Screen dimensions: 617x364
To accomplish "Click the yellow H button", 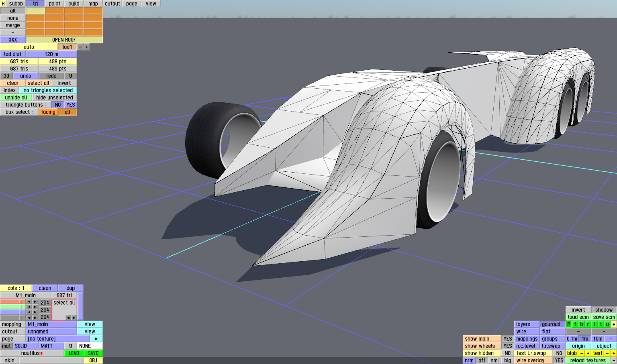I will click(x=3, y=4).
